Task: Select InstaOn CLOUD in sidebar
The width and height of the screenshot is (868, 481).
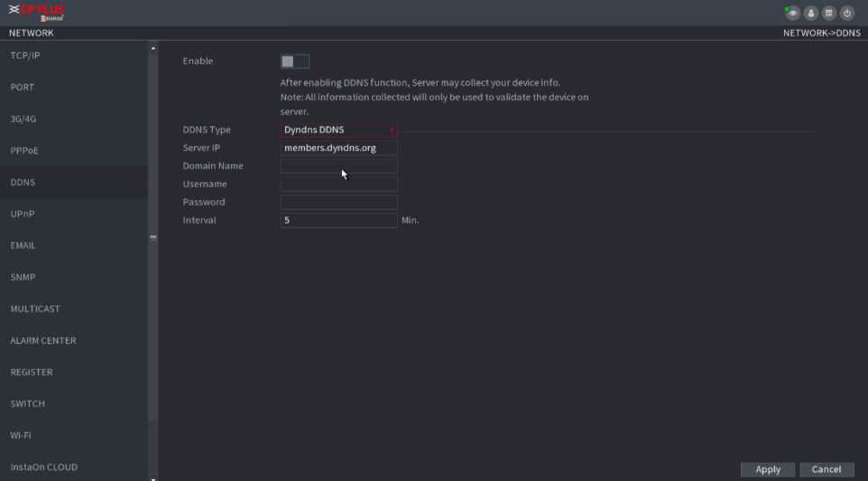Action: 43,467
